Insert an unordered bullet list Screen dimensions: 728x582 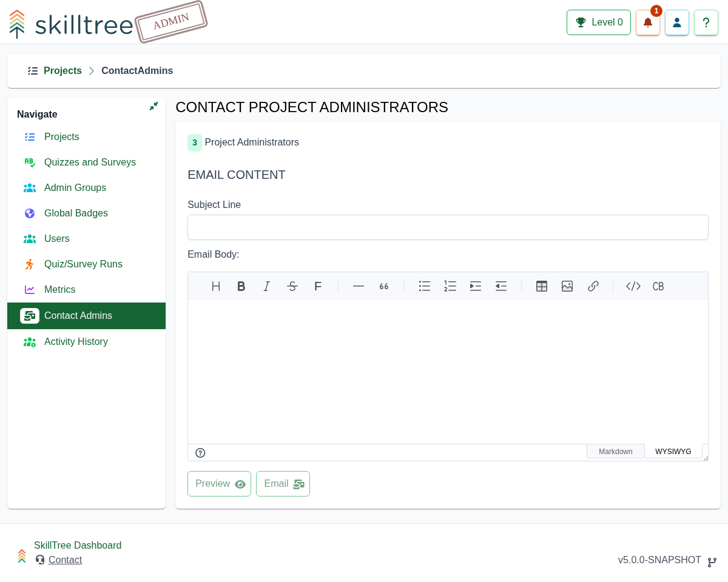click(x=425, y=286)
